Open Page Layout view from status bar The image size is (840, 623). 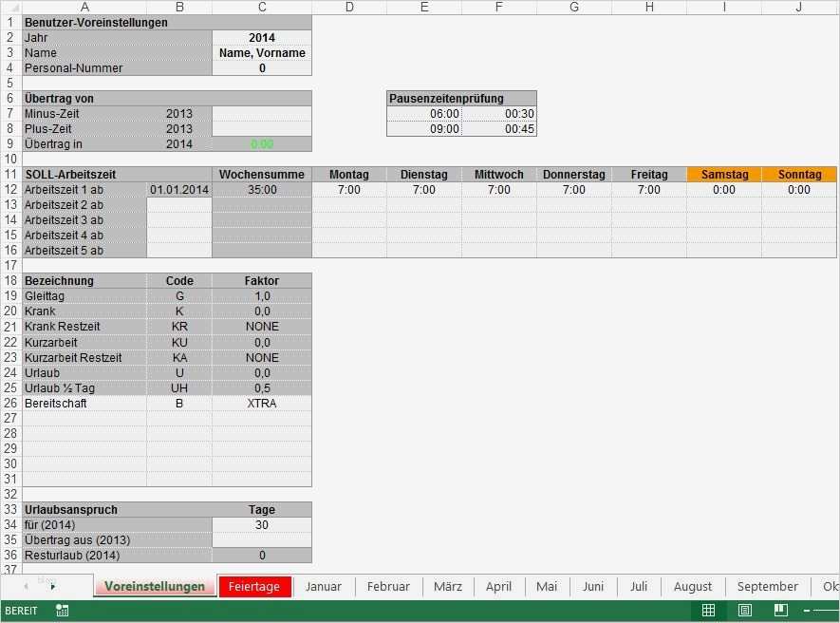743,612
